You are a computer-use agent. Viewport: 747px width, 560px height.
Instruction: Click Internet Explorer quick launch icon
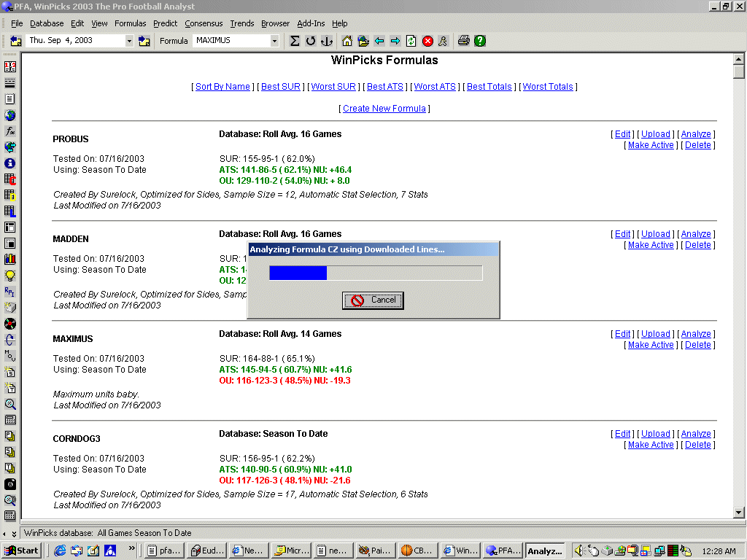point(60,551)
